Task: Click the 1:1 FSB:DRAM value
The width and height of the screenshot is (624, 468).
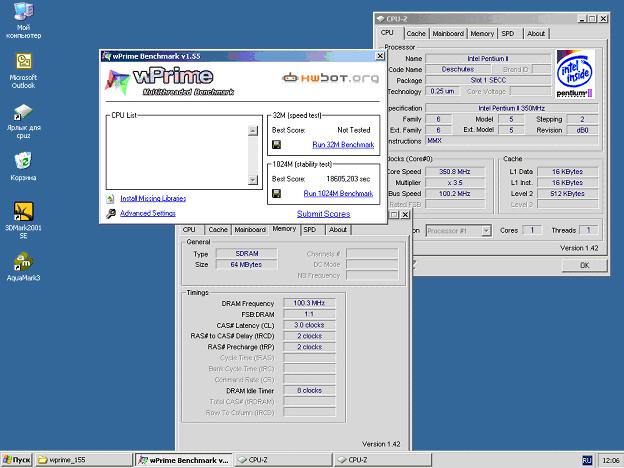Action: click(309, 314)
